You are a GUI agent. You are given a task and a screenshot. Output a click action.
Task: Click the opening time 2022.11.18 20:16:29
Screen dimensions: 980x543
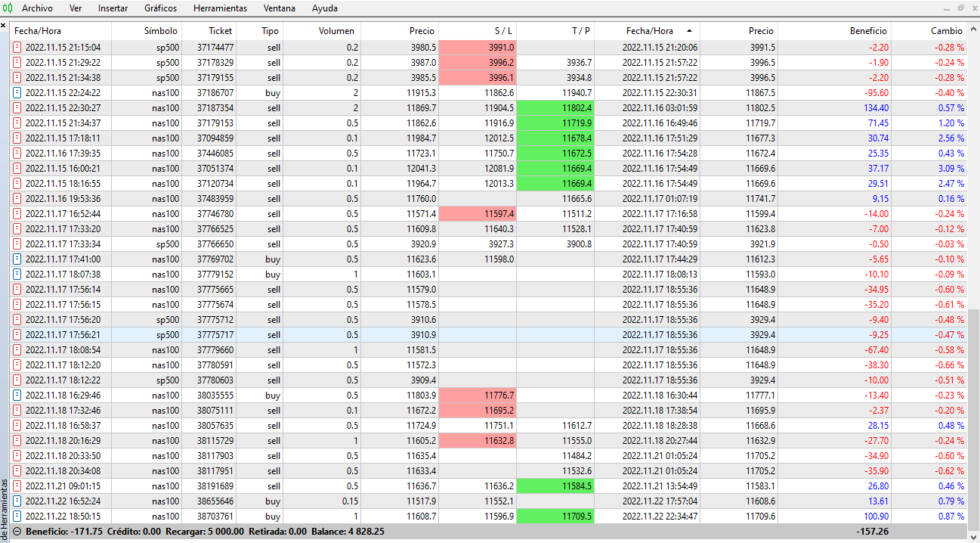pos(63,441)
